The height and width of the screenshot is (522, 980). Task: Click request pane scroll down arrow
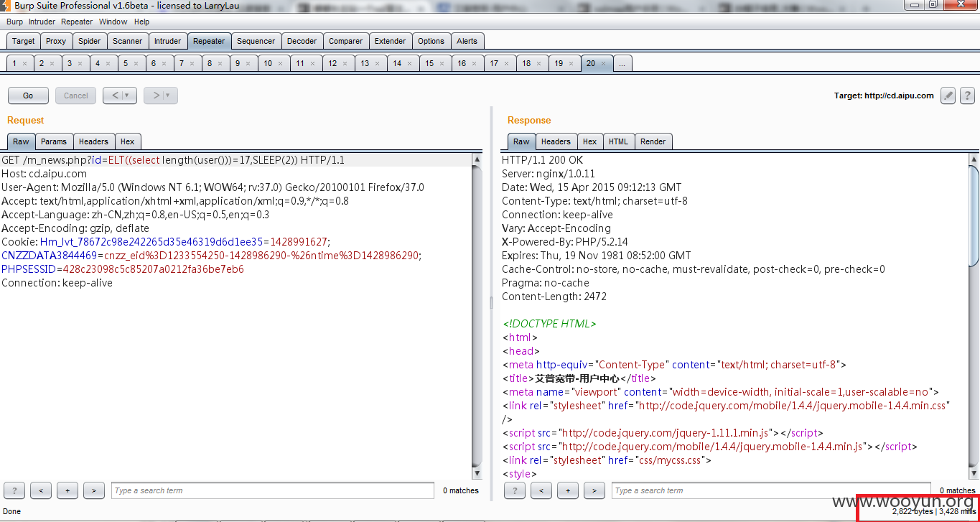[x=477, y=474]
